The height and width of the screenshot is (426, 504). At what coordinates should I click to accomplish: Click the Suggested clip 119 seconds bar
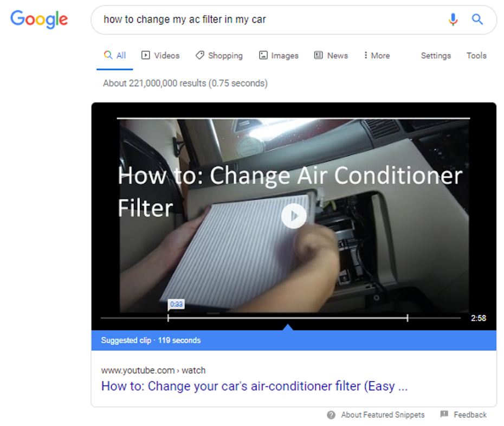[294, 340]
